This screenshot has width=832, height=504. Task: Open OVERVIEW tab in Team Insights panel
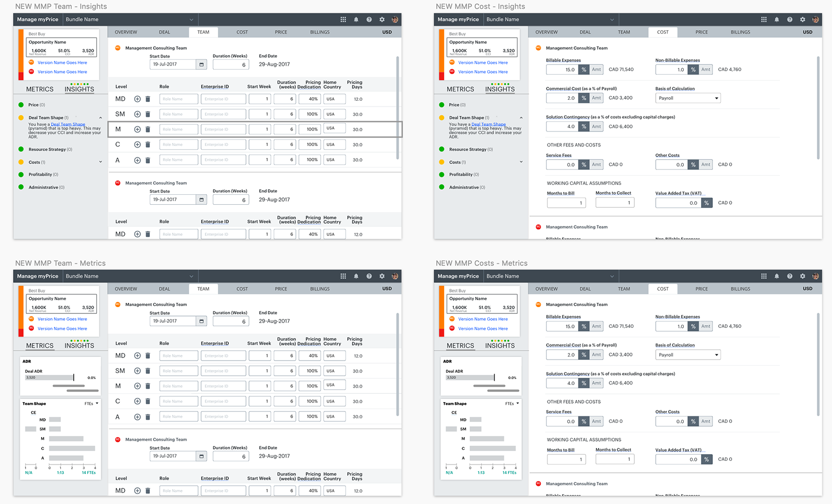(126, 32)
